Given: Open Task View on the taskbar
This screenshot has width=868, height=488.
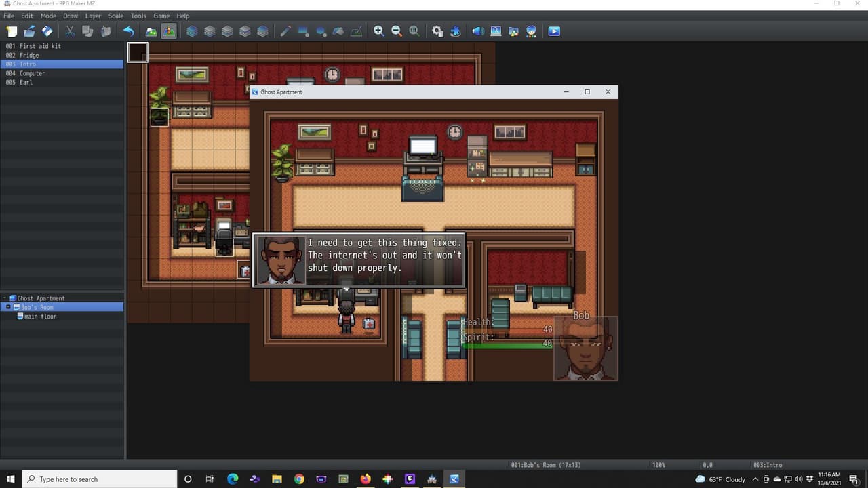Looking at the screenshot, I should (210, 479).
